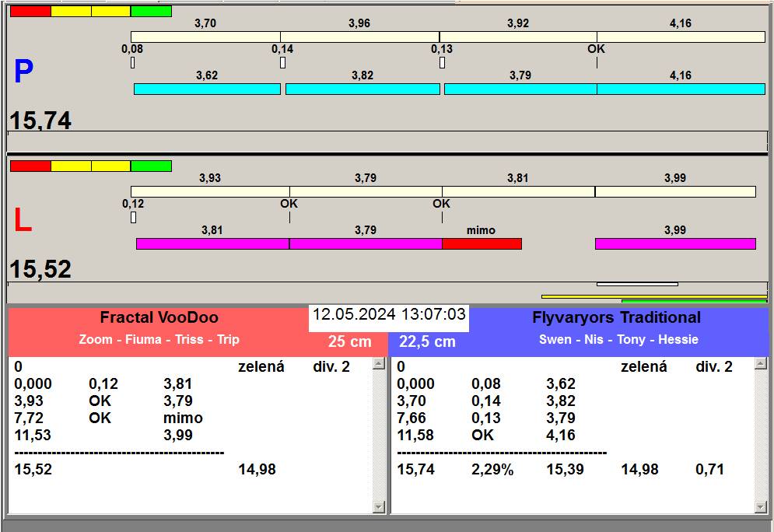The width and height of the screenshot is (774, 532).
Task: Click the green start light in lane L
Action: 151,166
